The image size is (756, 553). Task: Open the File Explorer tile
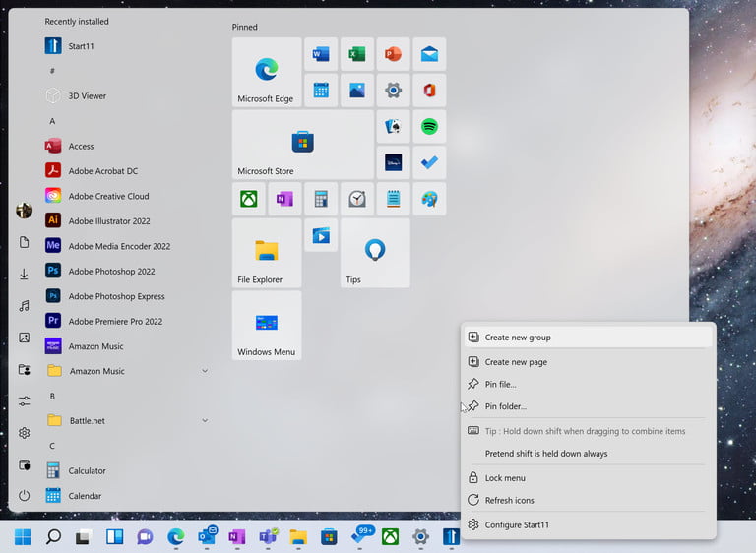tap(267, 253)
